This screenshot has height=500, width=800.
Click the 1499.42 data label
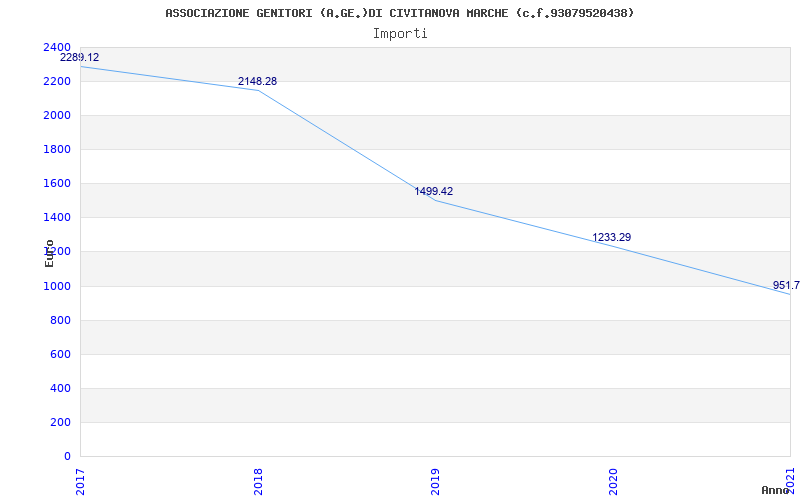pyautogui.click(x=434, y=191)
